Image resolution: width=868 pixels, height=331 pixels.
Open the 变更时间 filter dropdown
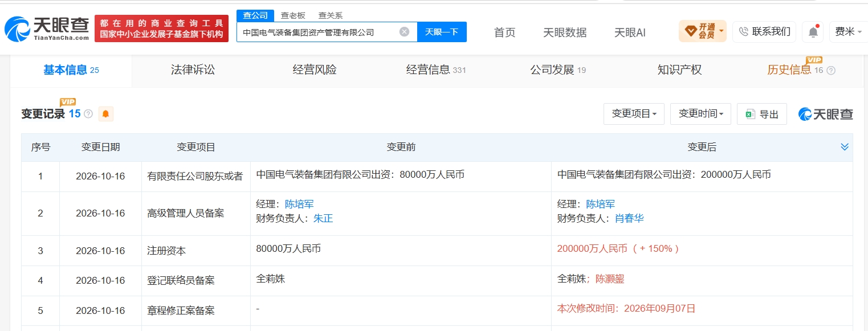700,114
